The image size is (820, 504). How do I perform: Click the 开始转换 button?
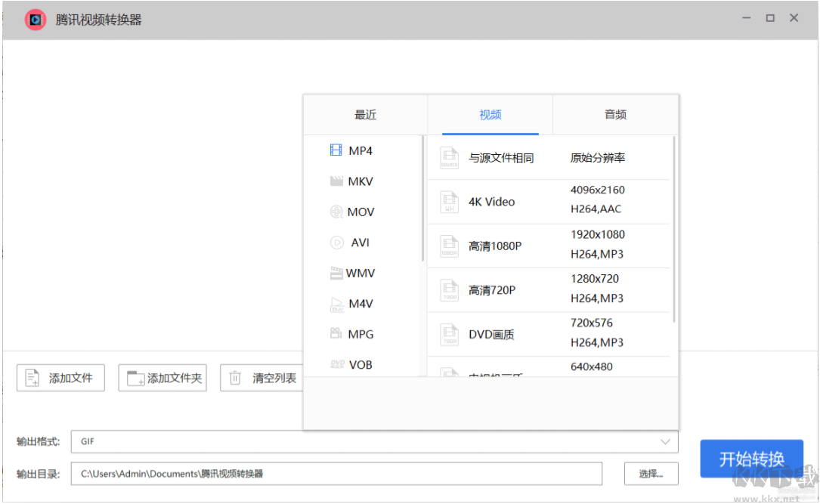pos(751,459)
